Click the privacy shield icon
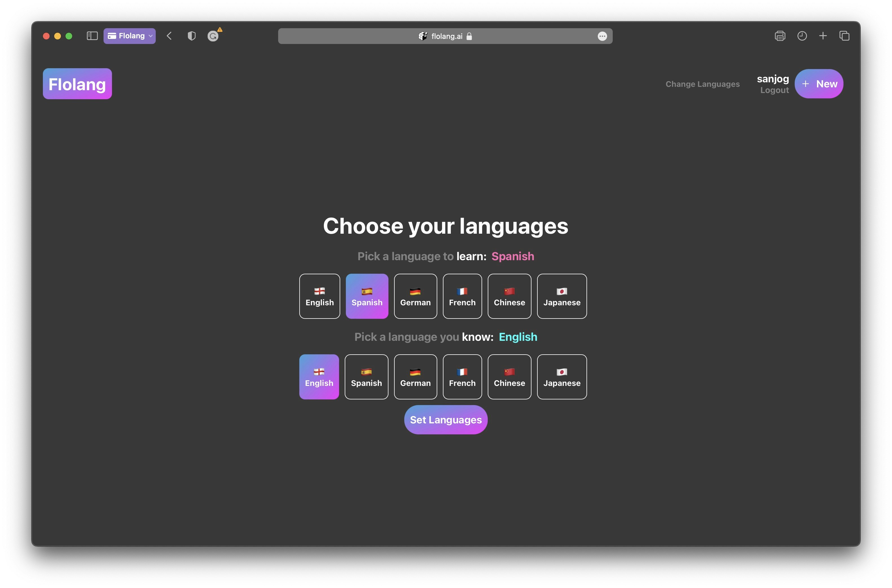The width and height of the screenshot is (892, 588). (x=191, y=36)
